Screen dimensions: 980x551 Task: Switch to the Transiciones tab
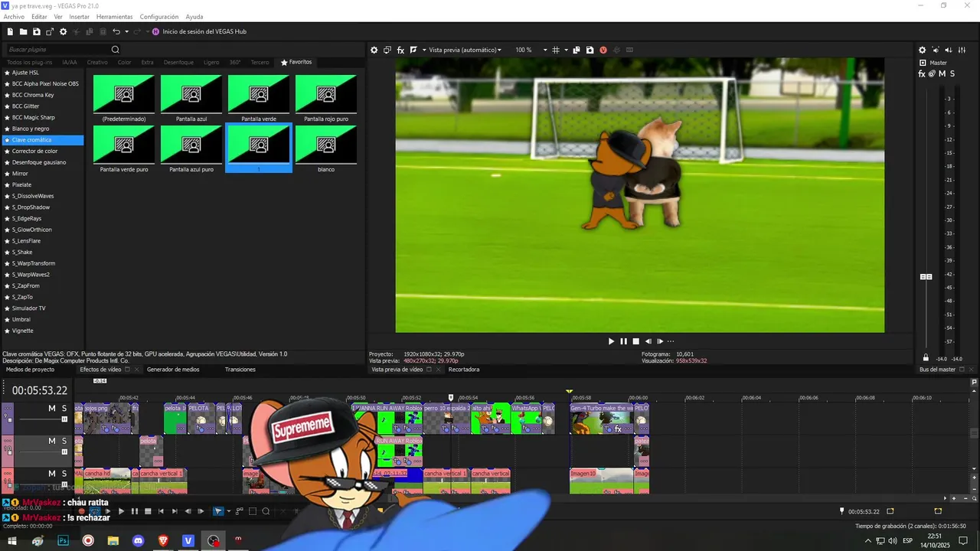240,369
